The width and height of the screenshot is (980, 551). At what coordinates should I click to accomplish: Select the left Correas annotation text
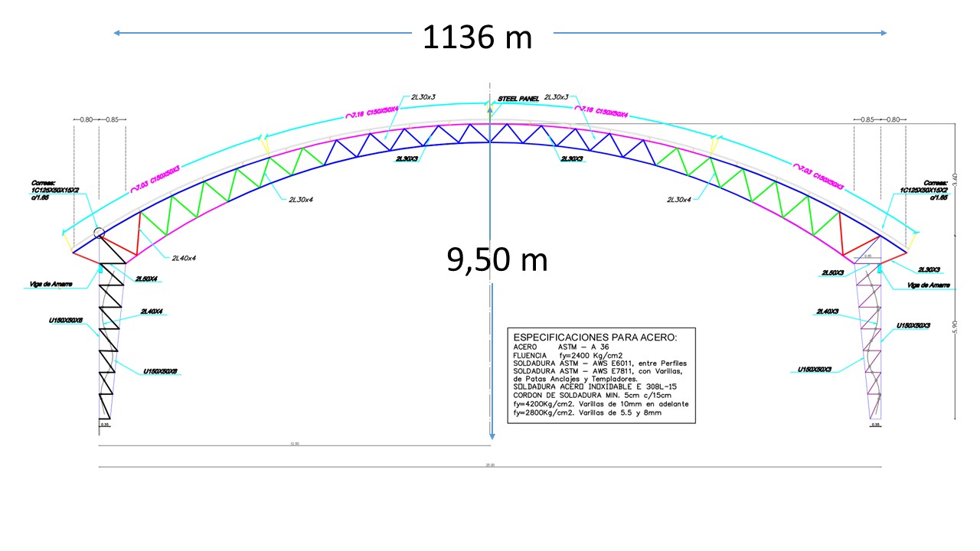[55, 191]
